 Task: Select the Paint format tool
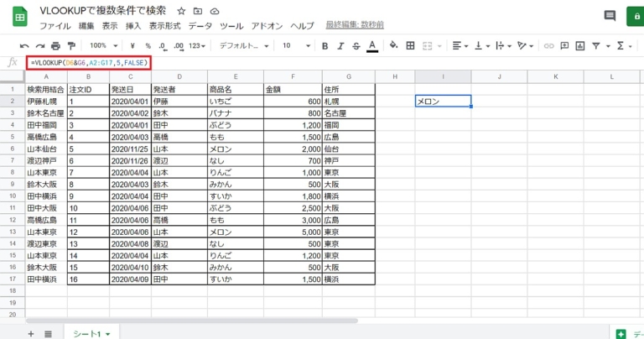point(70,45)
